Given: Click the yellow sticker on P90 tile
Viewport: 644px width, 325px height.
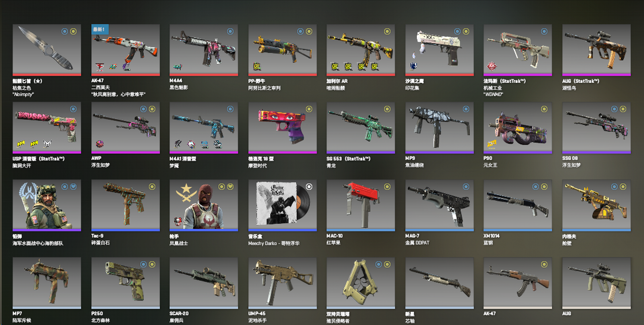Looking at the screenshot, I should 491,144.
